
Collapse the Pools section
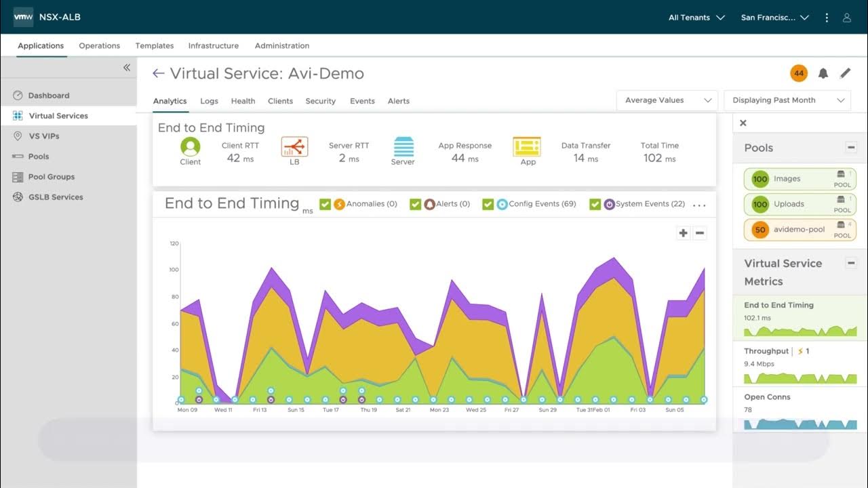click(850, 148)
